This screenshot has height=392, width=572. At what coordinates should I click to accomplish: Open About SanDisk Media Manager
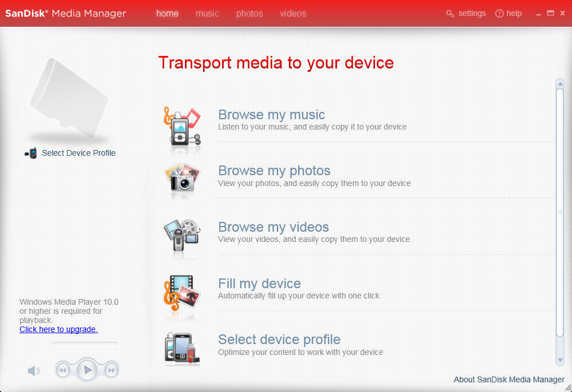509,379
